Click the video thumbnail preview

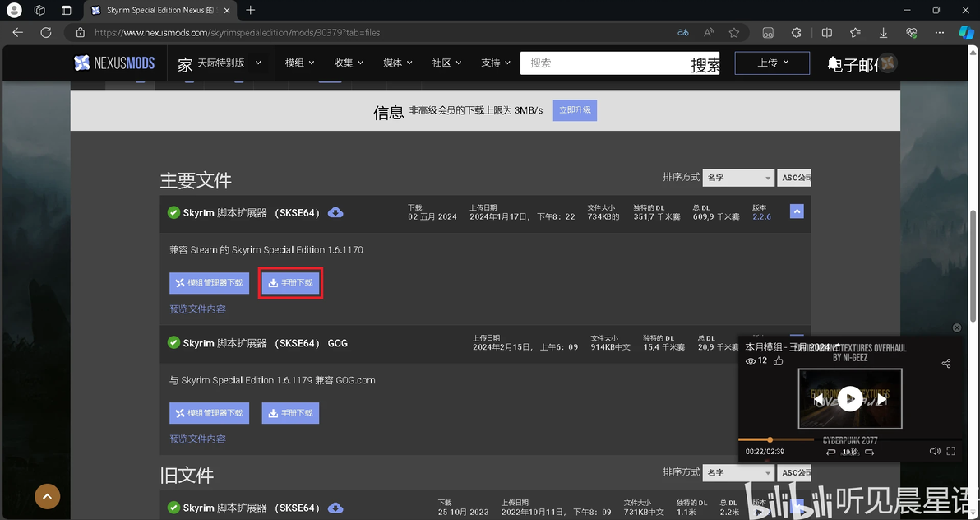(850, 398)
